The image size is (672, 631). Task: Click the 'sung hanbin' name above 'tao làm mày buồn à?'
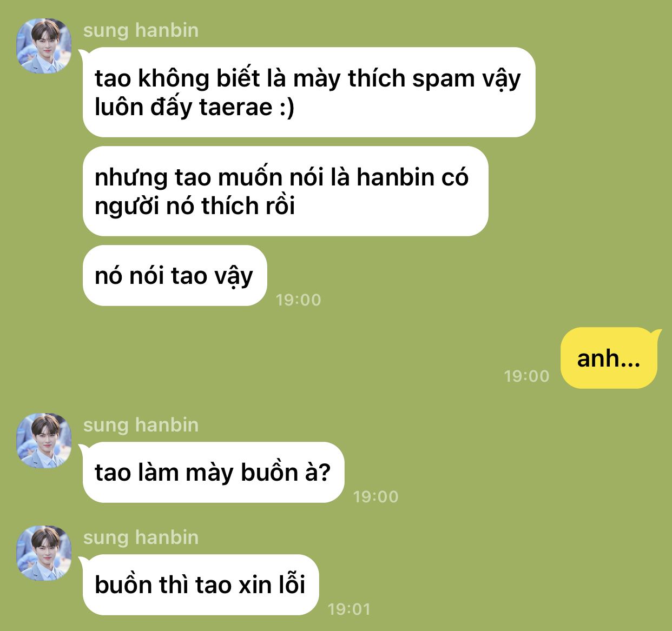(141, 425)
